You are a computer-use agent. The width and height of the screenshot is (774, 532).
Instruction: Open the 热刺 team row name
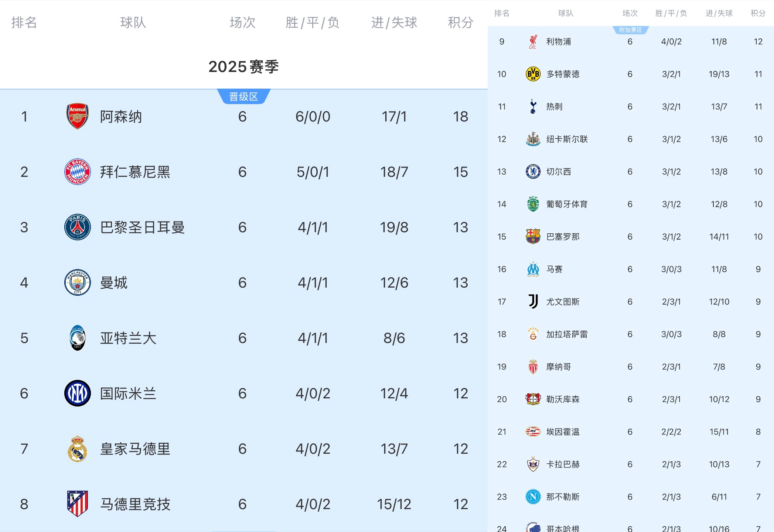pyautogui.click(x=554, y=107)
